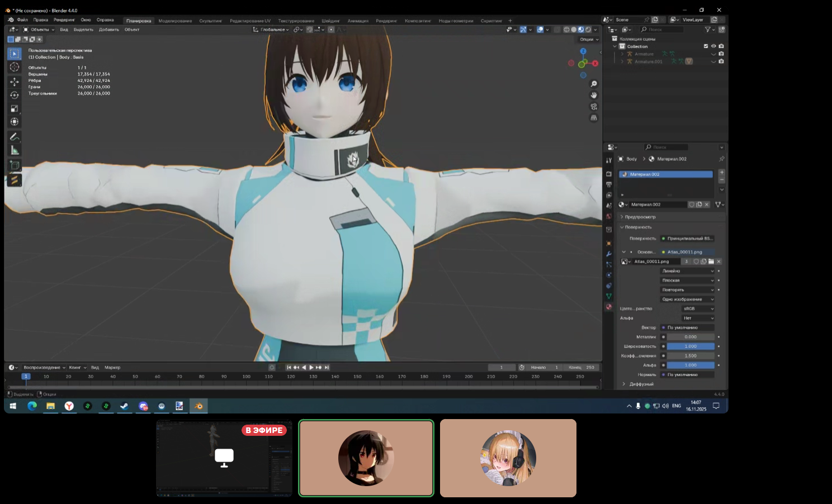Jump to the timeline end frame button

point(327,368)
